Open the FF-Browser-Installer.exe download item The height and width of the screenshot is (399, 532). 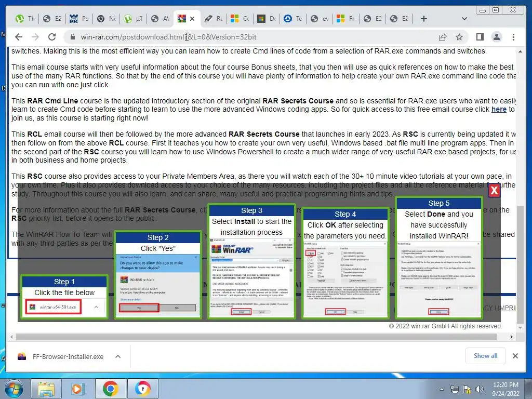click(x=68, y=356)
